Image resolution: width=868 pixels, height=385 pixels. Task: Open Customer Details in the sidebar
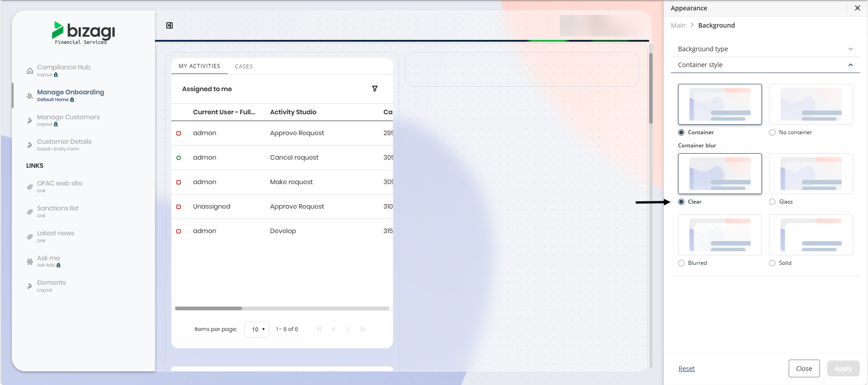tap(64, 141)
